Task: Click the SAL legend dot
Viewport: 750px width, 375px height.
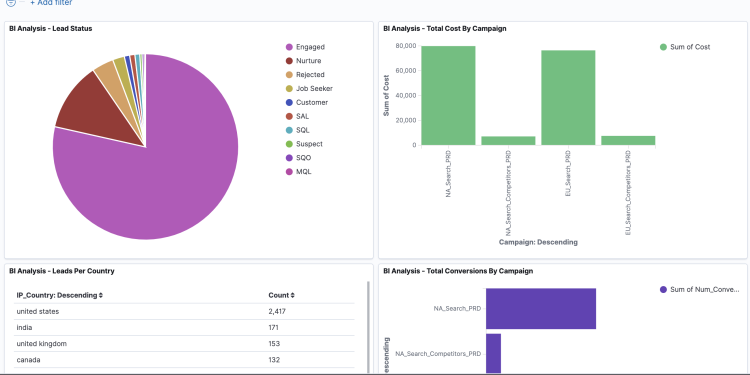Action: click(289, 116)
